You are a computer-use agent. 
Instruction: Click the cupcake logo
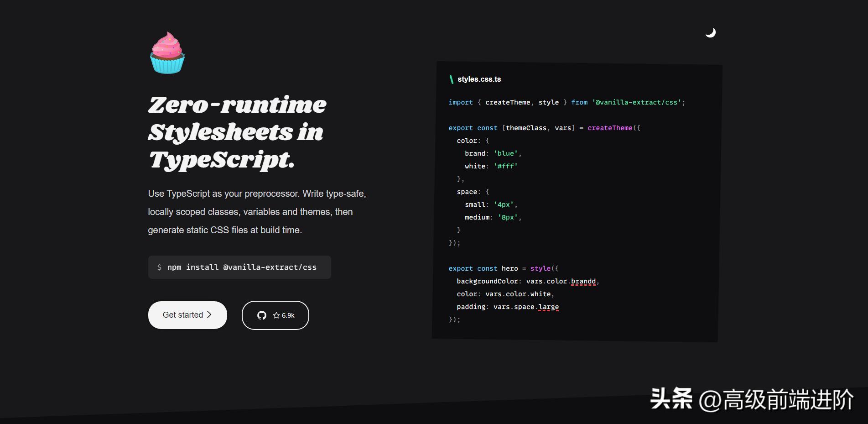click(167, 53)
